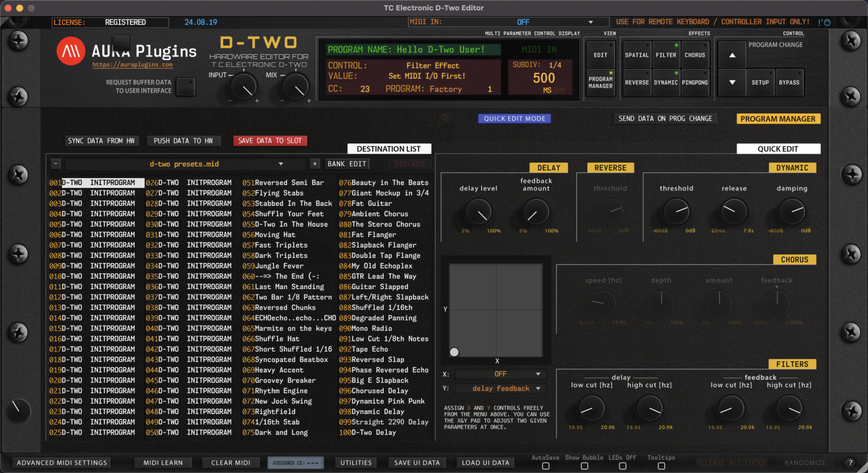Open the MIDI IN dropdown
Viewport: 868px width, 473px height.
point(508,22)
